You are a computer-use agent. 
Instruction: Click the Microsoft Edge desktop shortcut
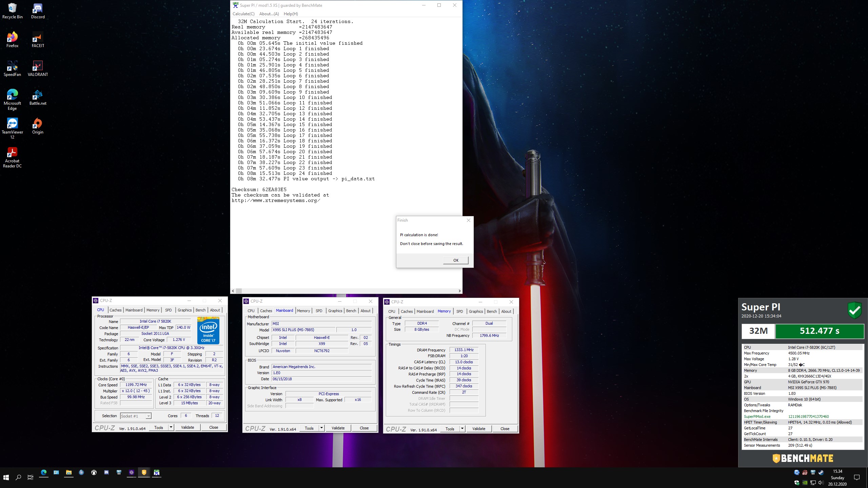[x=12, y=100]
